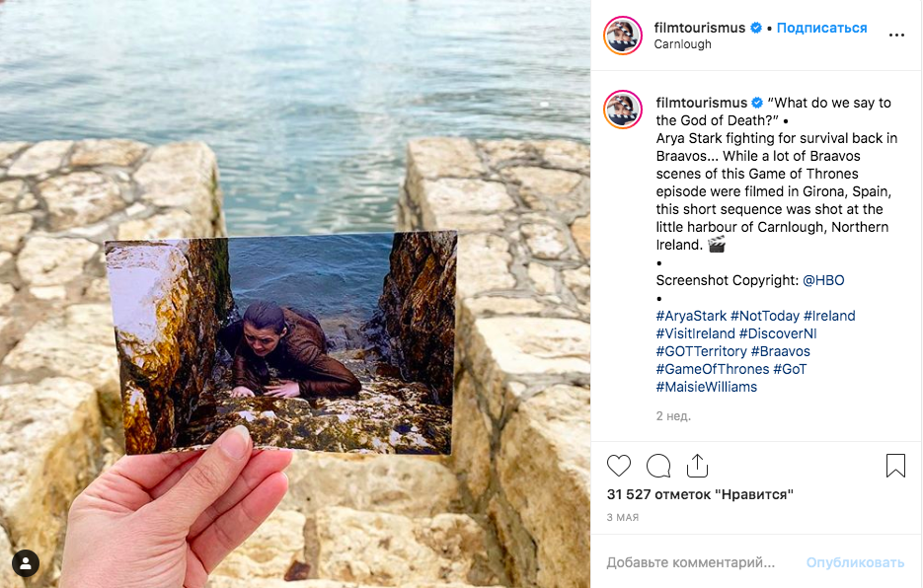Click Опубликовать to post the comment

click(x=855, y=562)
